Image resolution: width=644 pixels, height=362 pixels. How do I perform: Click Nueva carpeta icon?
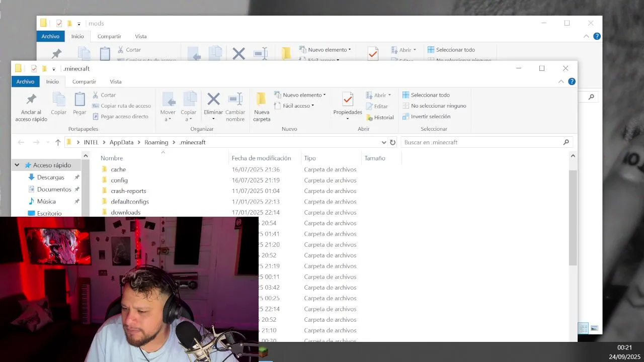[261, 99]
